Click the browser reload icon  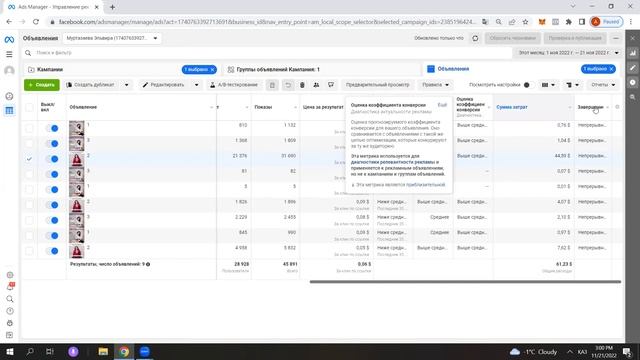tap(36, 22)
